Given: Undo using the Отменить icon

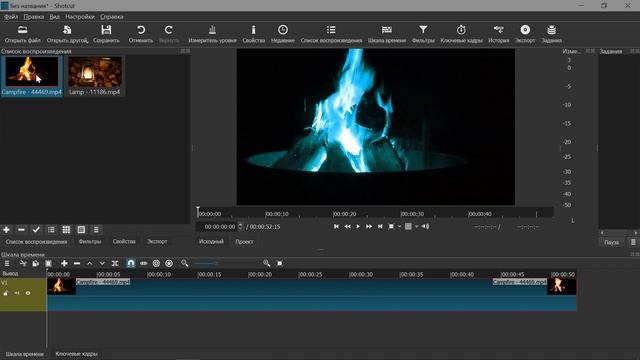Looking at the screenshot, I should [141, 34].
